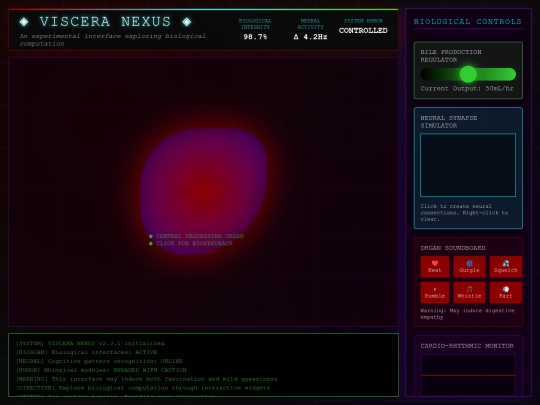
Task: Trigger the Gurgle sound button
Action: (x=469, y=267)
